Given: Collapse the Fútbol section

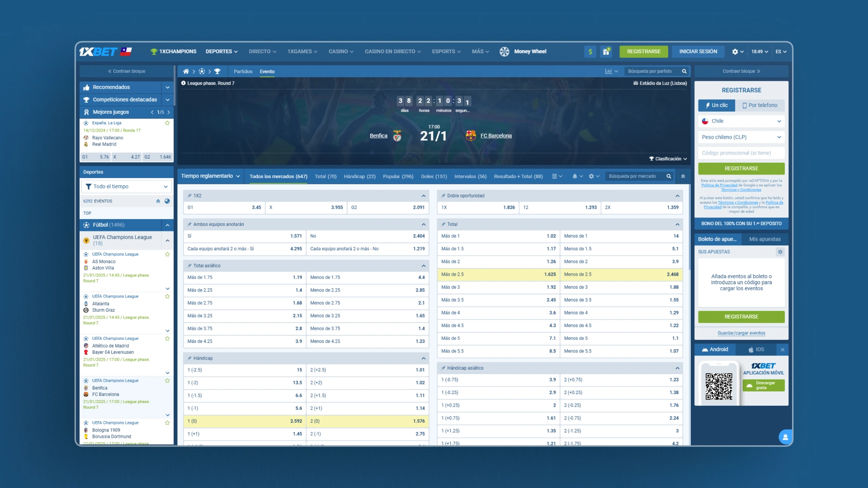Looking at the screenshot, I should [167, 225].
